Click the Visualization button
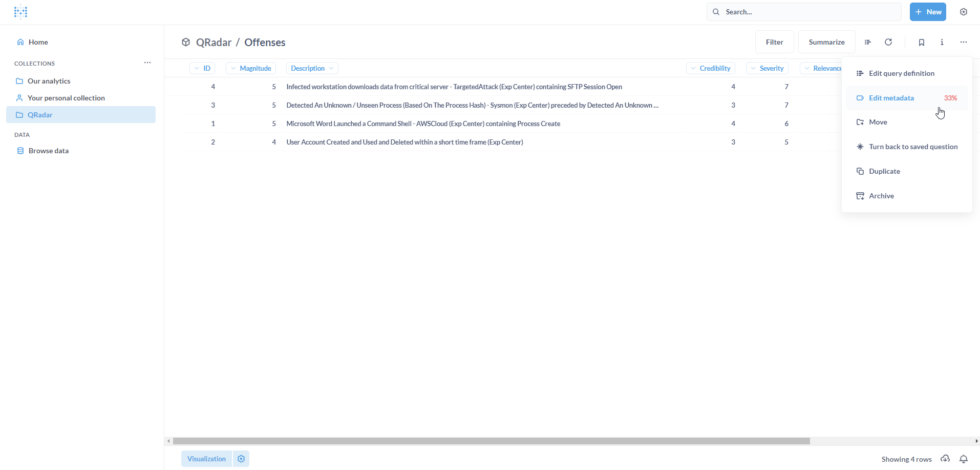980x470 pixels. point(206,459)
